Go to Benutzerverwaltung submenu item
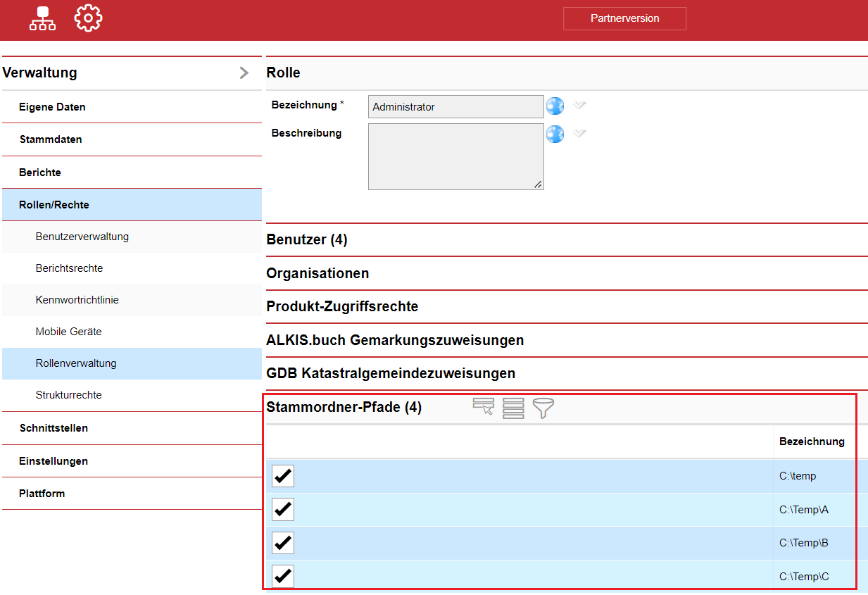 132,237
